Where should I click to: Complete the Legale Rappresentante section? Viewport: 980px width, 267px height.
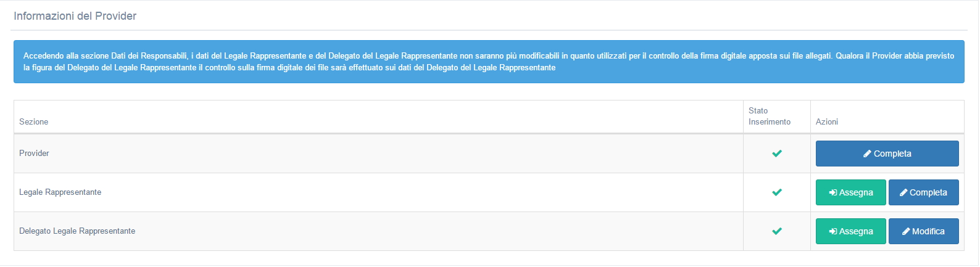[924, 192]
